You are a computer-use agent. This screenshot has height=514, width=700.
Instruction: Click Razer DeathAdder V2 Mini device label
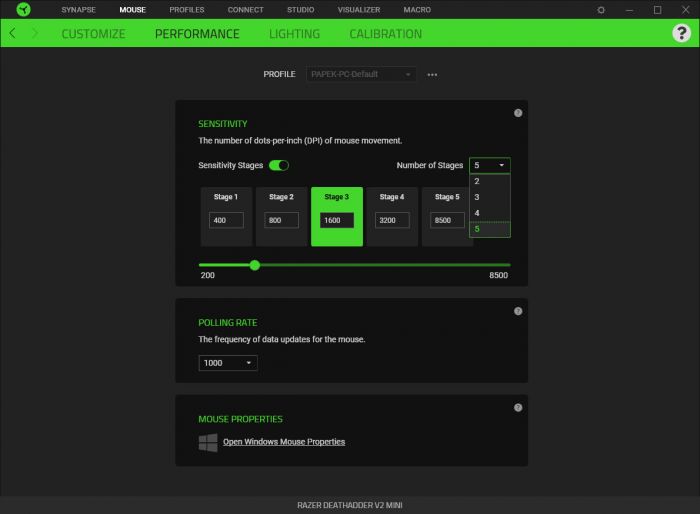350,505
